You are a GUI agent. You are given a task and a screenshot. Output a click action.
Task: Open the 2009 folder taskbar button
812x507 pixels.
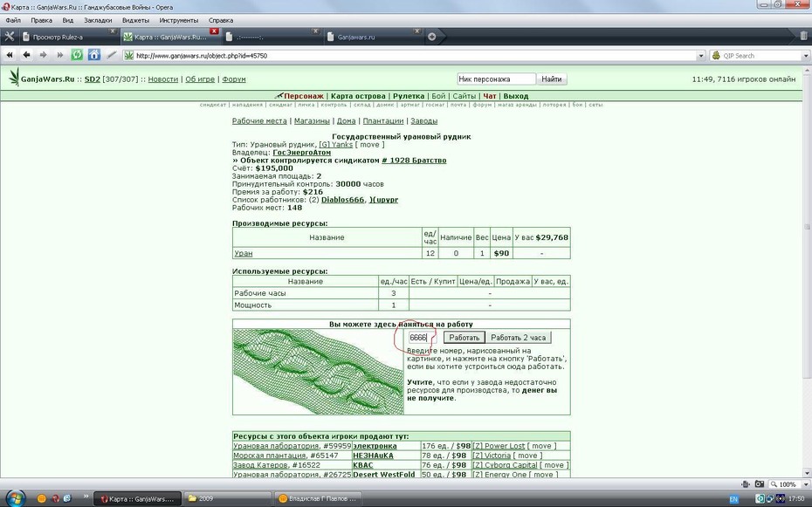228,499
